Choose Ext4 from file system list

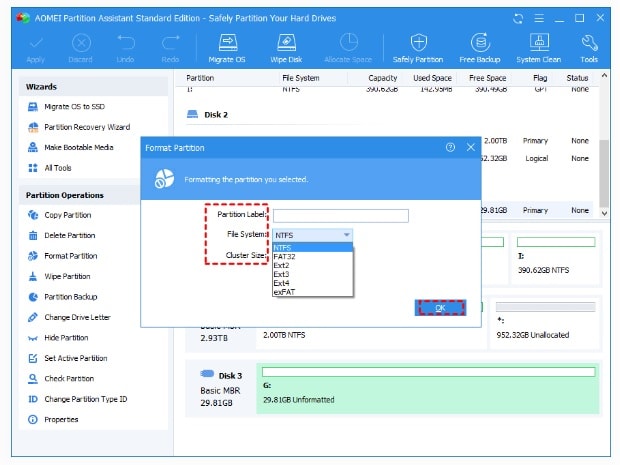(312, 283)
